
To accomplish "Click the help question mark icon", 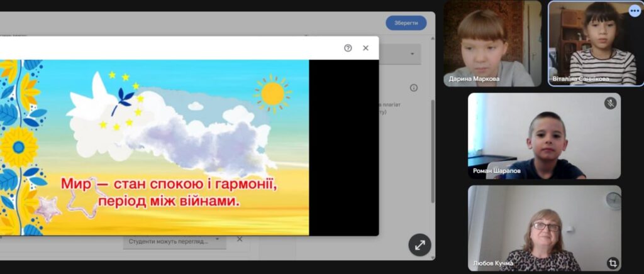I will [x=348, y=48].
